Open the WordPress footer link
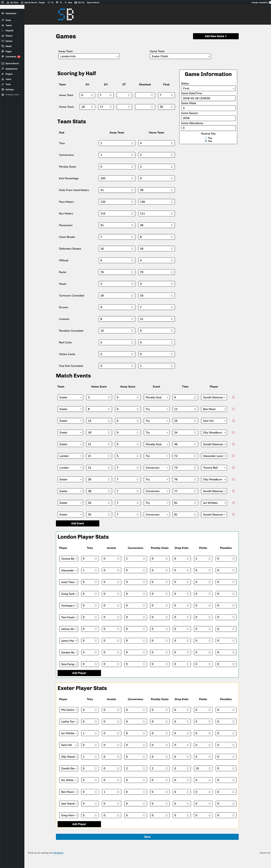This screenshot has width=271, height=868. click(58, 853)
